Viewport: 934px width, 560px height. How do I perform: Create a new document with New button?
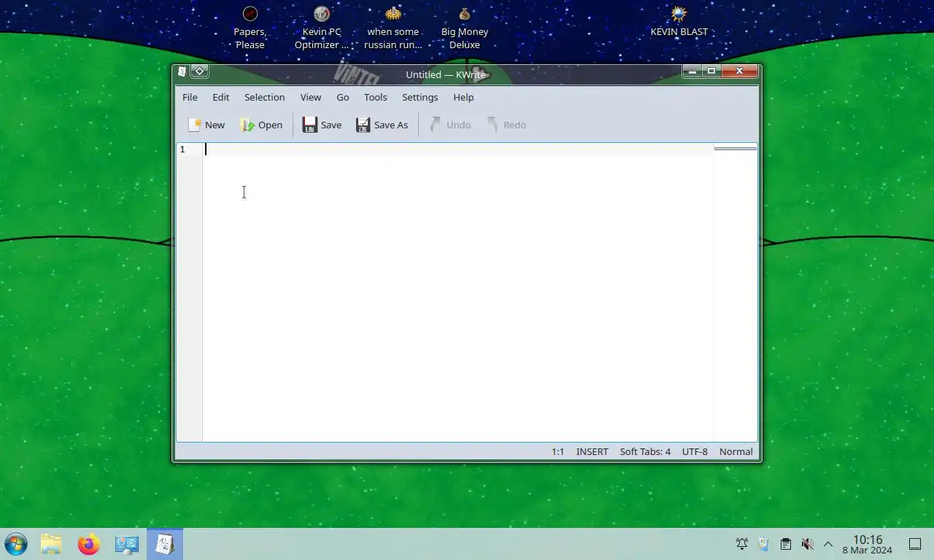(x=207, y=125)
